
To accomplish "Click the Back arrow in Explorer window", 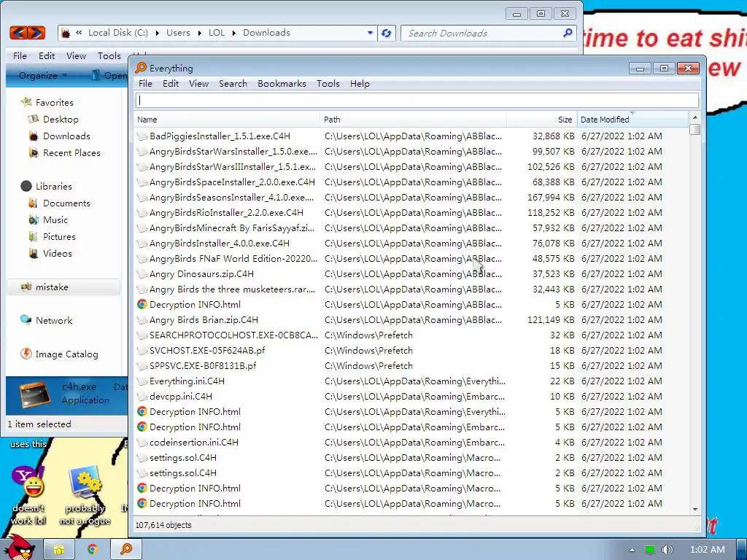I will 18,32.
